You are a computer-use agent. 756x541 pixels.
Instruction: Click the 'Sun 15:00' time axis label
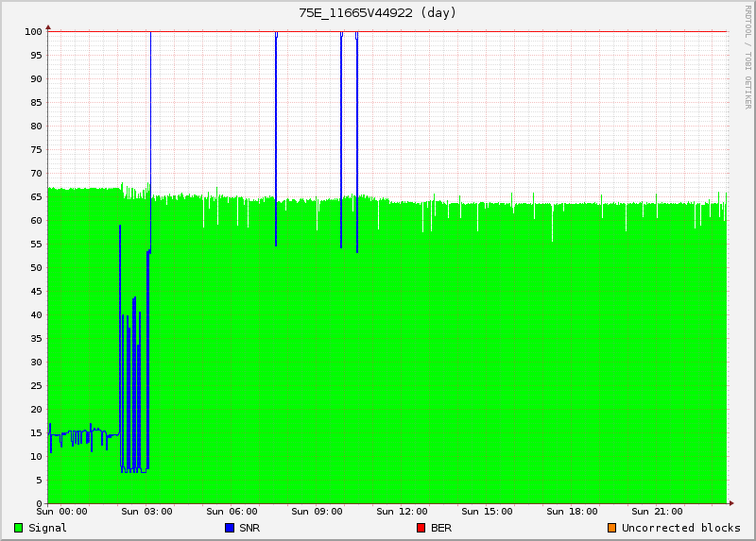(x=487, y=512)
